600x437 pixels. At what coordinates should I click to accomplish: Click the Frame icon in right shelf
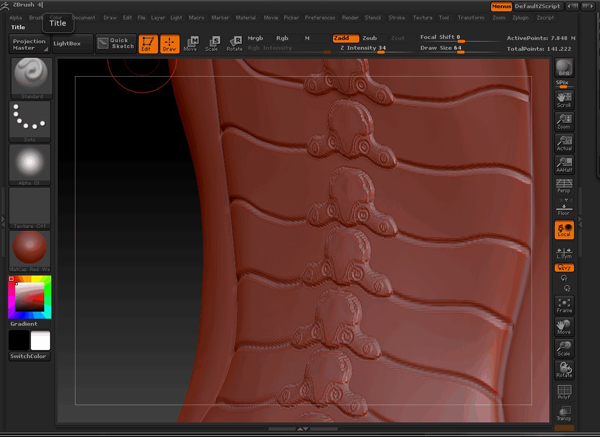point(564,304)
